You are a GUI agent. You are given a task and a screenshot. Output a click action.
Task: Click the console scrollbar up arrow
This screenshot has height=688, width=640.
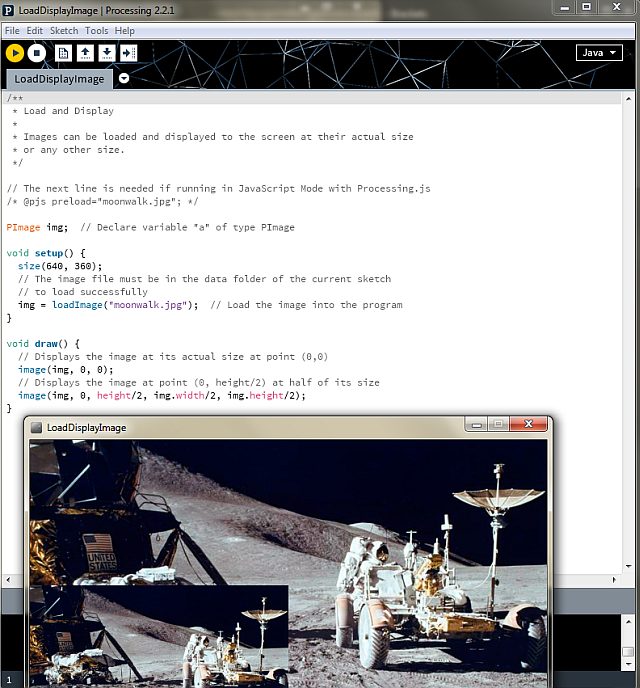pyautogui.click(x=628, y=621)
